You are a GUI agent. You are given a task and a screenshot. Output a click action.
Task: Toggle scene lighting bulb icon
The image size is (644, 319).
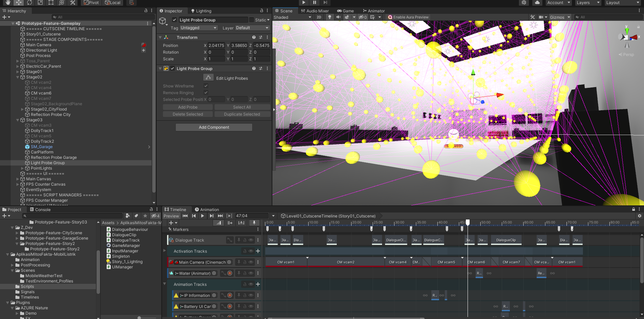click(x=330, y=17)
